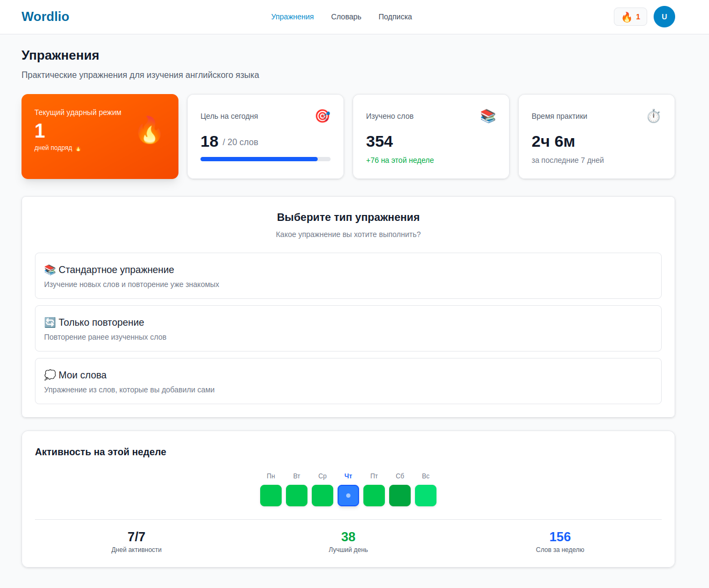The image size is (709, 588).
Task: Select the highlighted Чт day square
Action: click(x=348, y=495)
